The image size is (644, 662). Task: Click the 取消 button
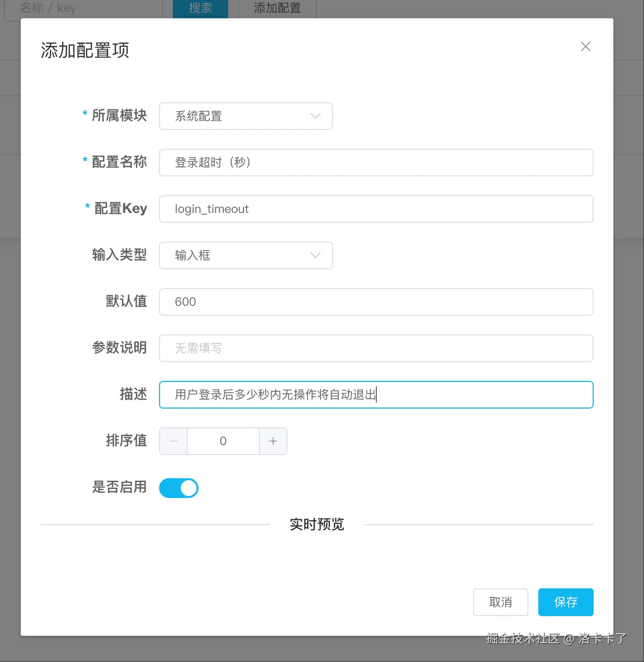click(500, 602)
